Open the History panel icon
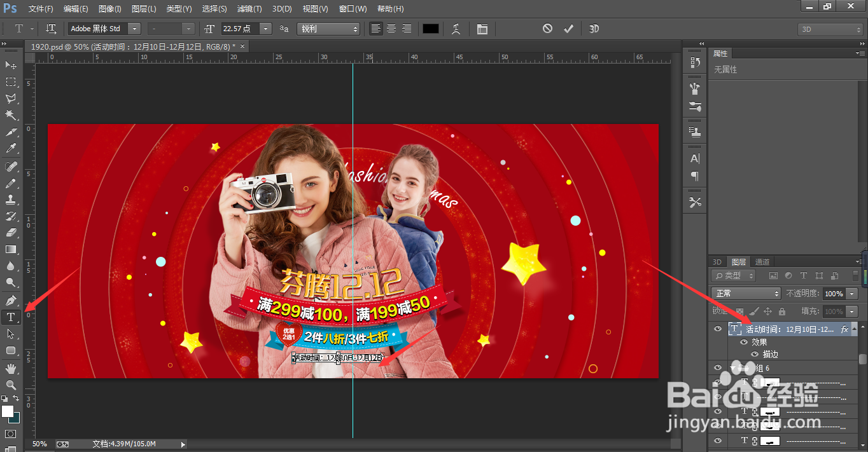The width and height of the screenshot is (868, 452). (x=695, y=63)
